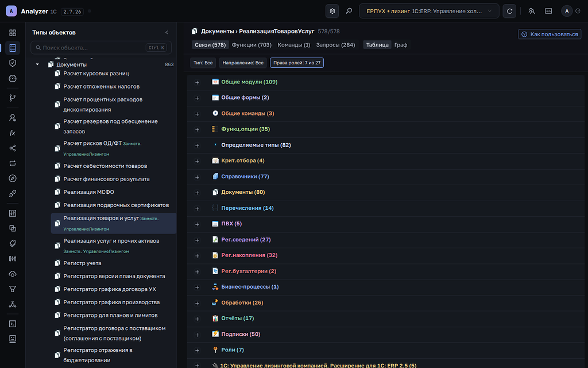This screenshot has height=368, width=588.
Task: Open the shield check icon in sidebar
Action: [x=13, y=63]
